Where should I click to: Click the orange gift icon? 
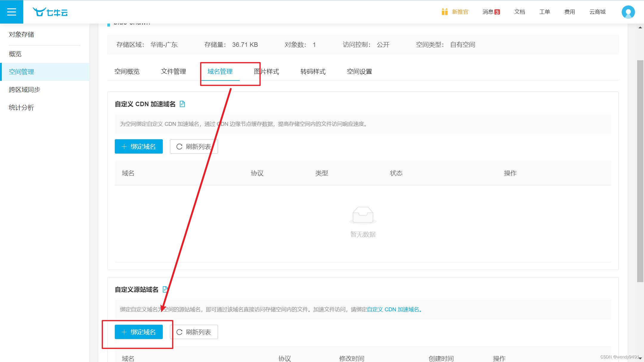tap(445, 12)
